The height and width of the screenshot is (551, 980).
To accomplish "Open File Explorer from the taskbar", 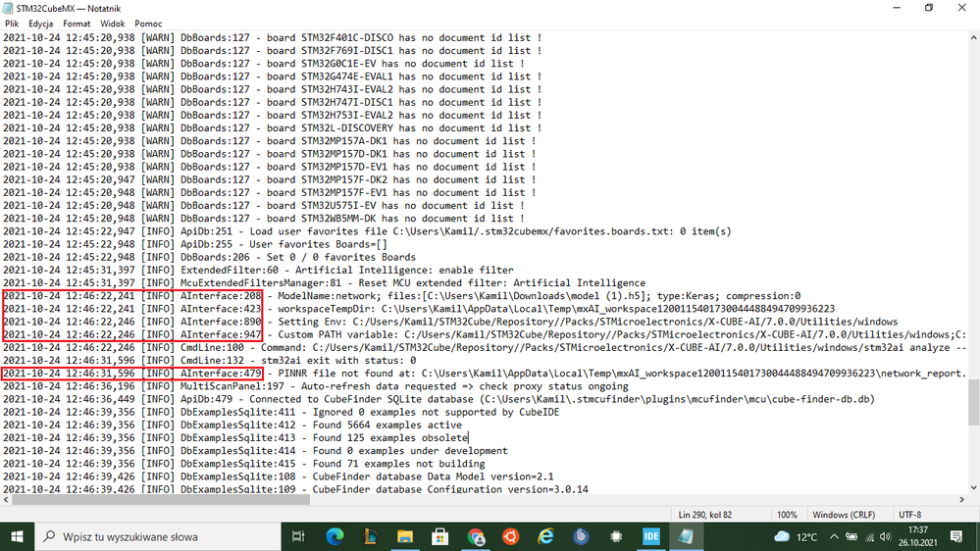I will point(405,536).
